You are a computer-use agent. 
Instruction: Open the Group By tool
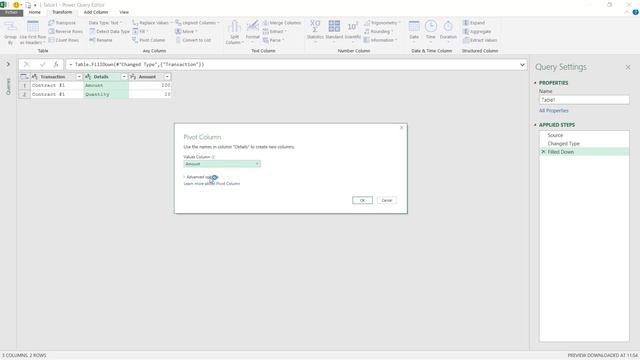(10, 32)
